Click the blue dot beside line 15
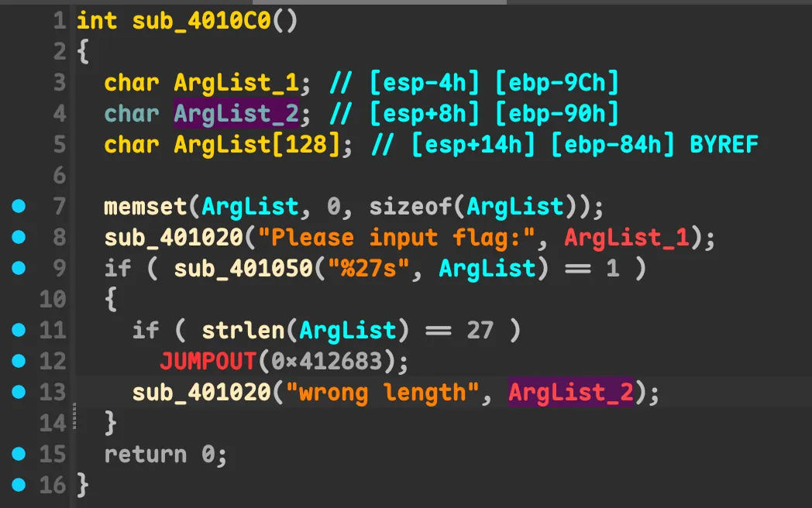Image resolution: width=812 pixels, height=508 pixels. (19, 454)
